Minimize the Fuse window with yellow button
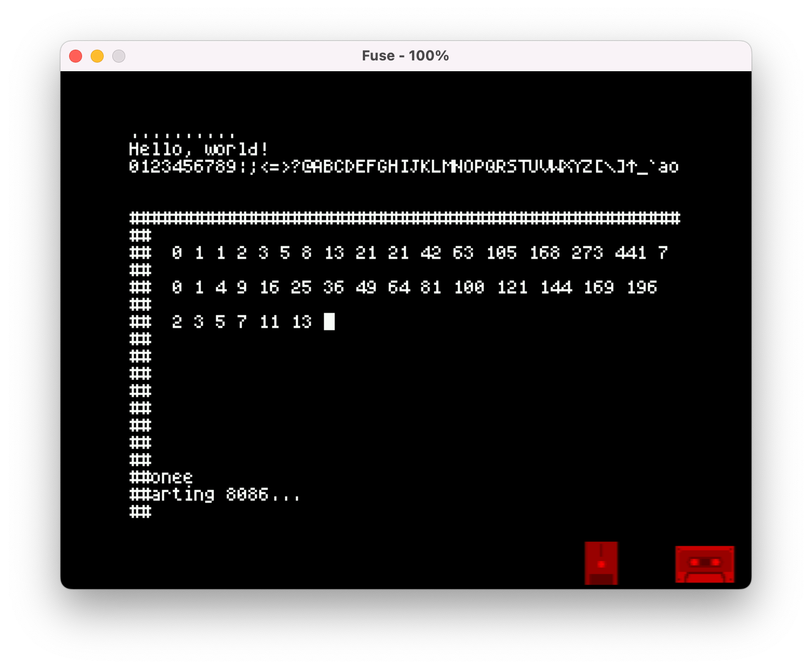812x669 pixels. (97, 56)
